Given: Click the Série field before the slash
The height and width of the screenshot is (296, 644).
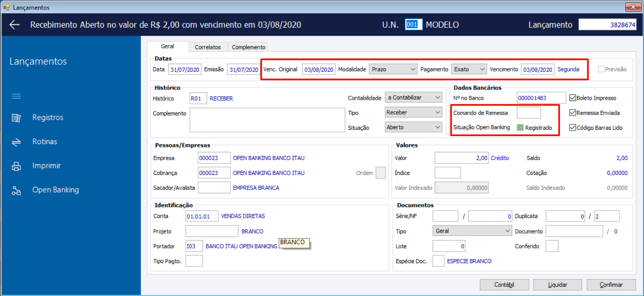Looking at the screenshot, I should click(445, 216).
